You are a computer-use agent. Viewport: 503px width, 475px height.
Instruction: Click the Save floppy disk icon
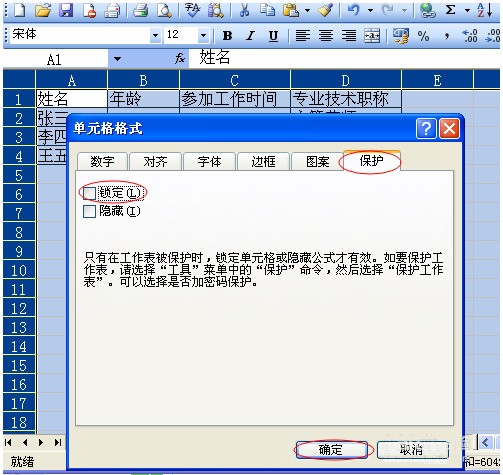coord(66,10)
